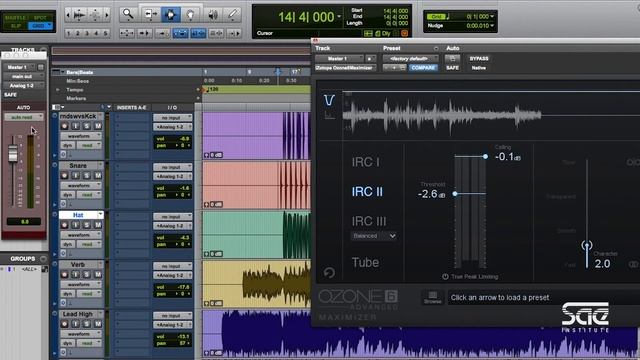Screen dimensions: 640x360
Task: Click the Master 1 volume fader
Action: (13, 154)
